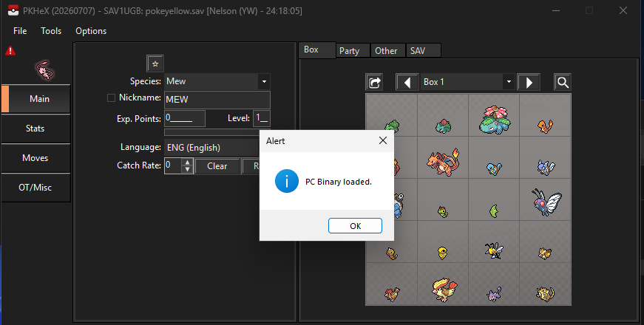Click the Catch Rate value field
Screen dimensions: 644x325
click(173, 165)
